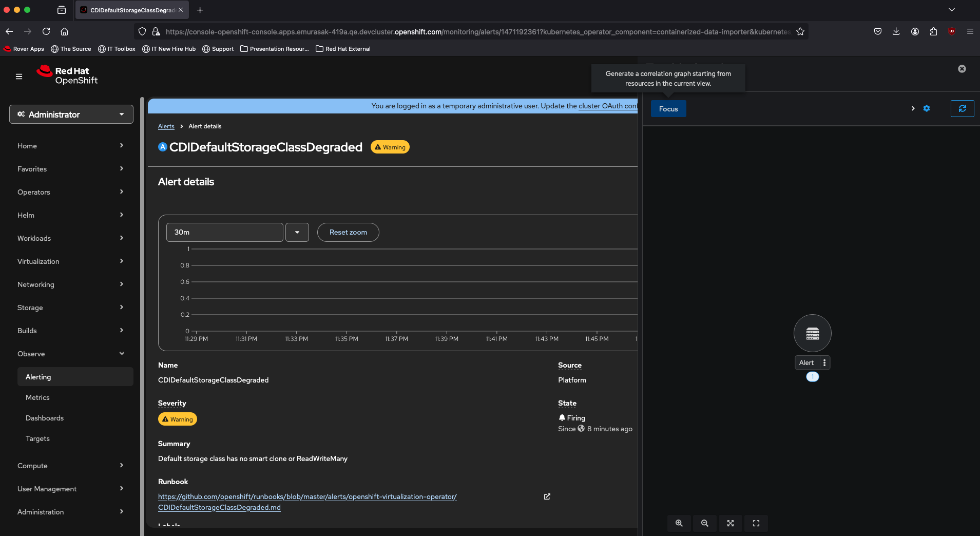Open the Metrics page under Observe
This screenshot has height=536, width=980.
click(37, 397)
